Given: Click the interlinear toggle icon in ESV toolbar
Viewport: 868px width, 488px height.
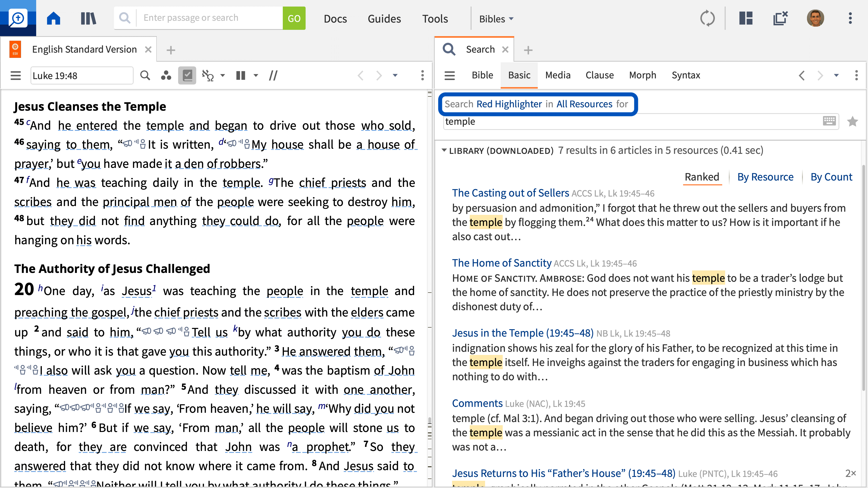Looking at the screenshot, I should pyautogui.click(x=208, y=75).
